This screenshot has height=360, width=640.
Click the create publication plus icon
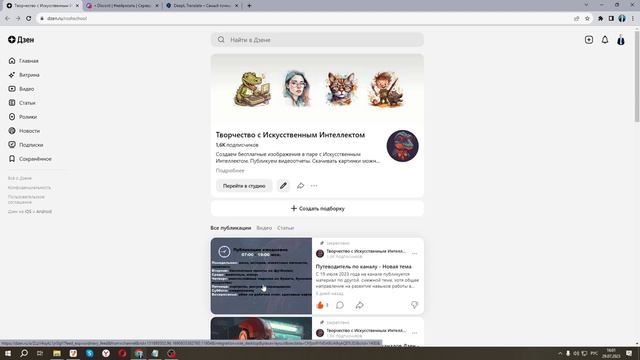coord(589,40)
